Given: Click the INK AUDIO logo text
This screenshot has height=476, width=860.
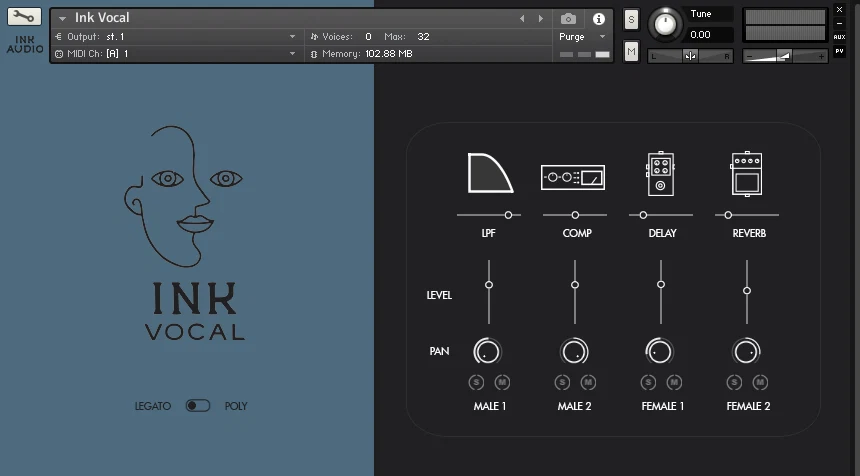Looking at the screenshot, I should click(x=25, y=44).
